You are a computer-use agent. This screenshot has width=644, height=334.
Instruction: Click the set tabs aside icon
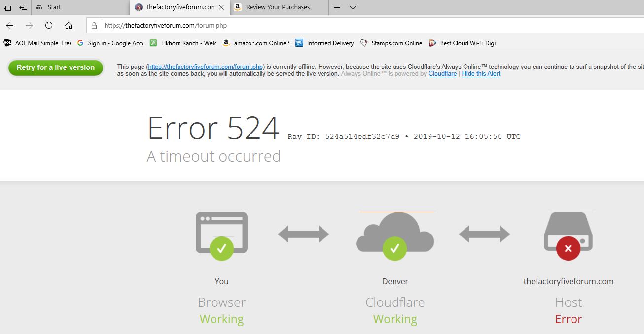(23, 7)
